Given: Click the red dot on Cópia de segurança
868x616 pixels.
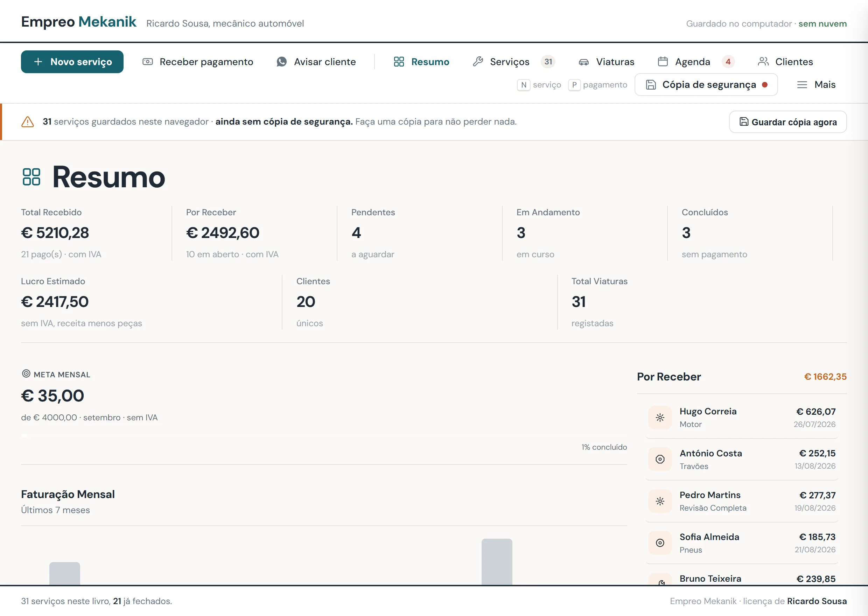Looking at the screenshot, I should click(765, 85).
